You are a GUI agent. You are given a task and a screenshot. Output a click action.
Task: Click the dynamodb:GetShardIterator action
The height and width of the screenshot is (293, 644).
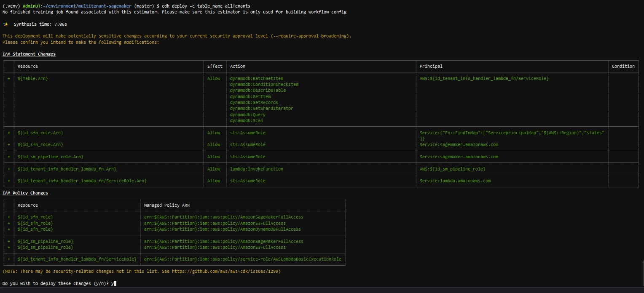262,109
